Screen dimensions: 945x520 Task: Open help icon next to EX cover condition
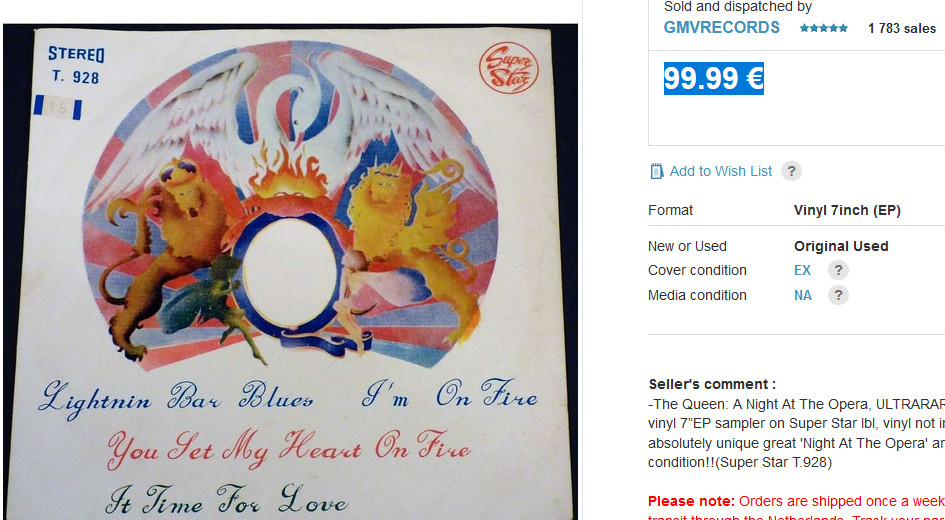click(x=838, y=270)
